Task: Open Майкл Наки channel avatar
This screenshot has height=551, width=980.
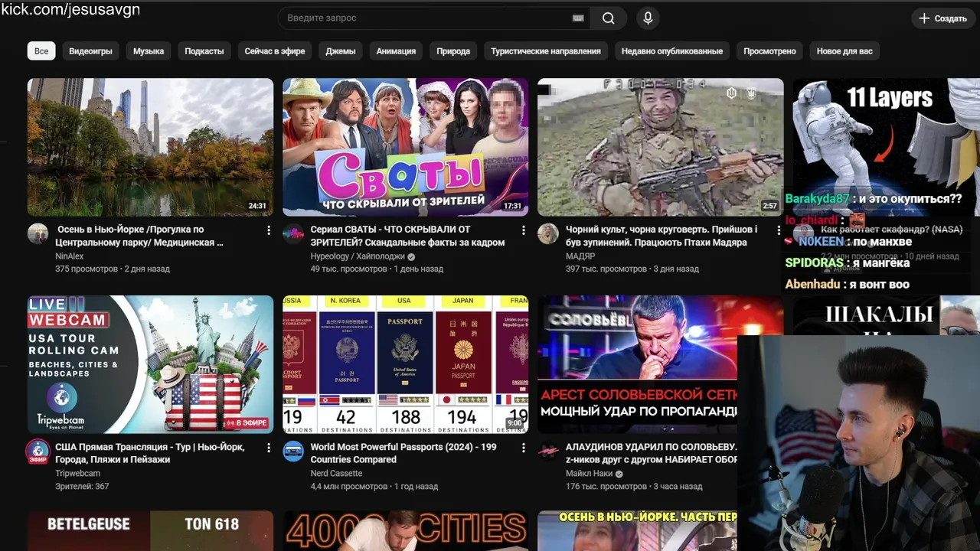Action: [548, 452]
